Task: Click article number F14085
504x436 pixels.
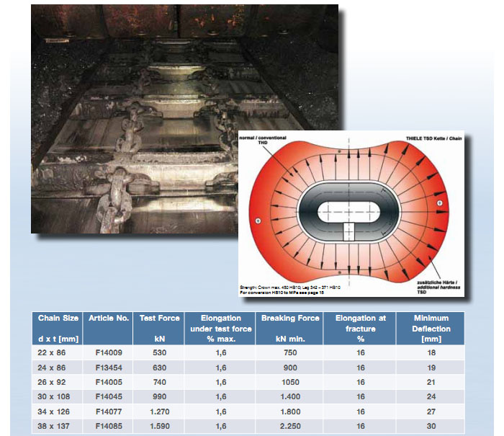Action: tap(107, 427)
